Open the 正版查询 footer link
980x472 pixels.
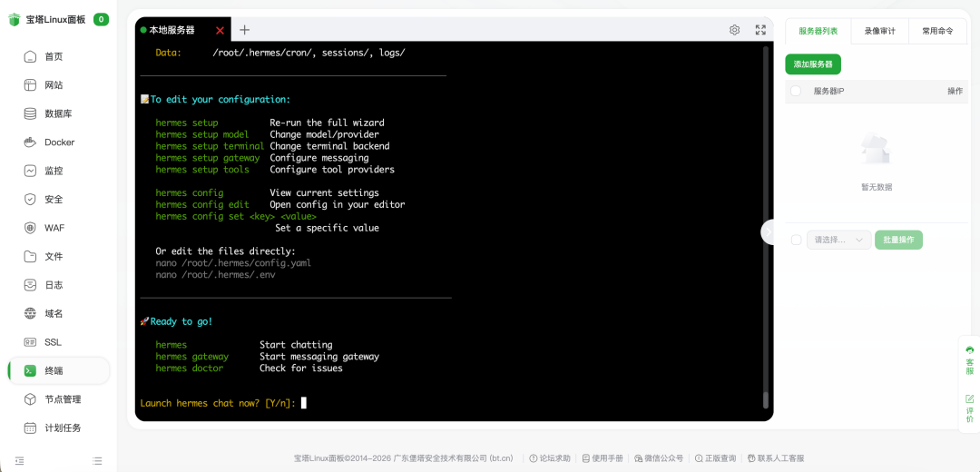[716, 458]
